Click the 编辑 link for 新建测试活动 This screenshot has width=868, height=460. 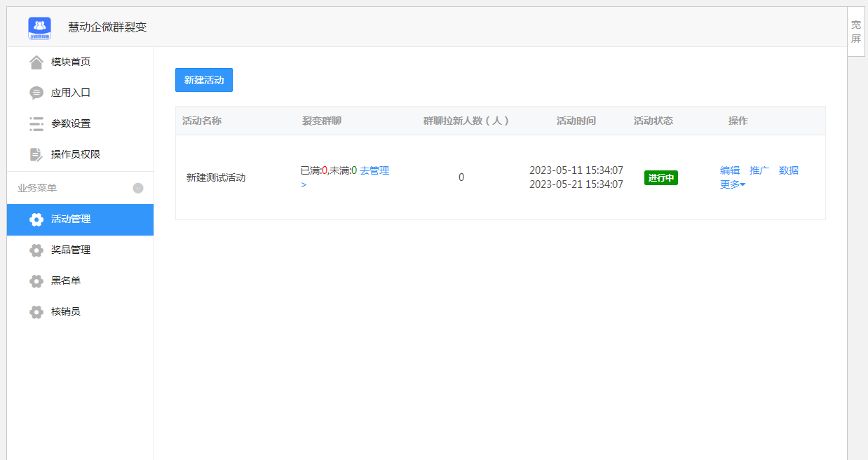[729, 170]
